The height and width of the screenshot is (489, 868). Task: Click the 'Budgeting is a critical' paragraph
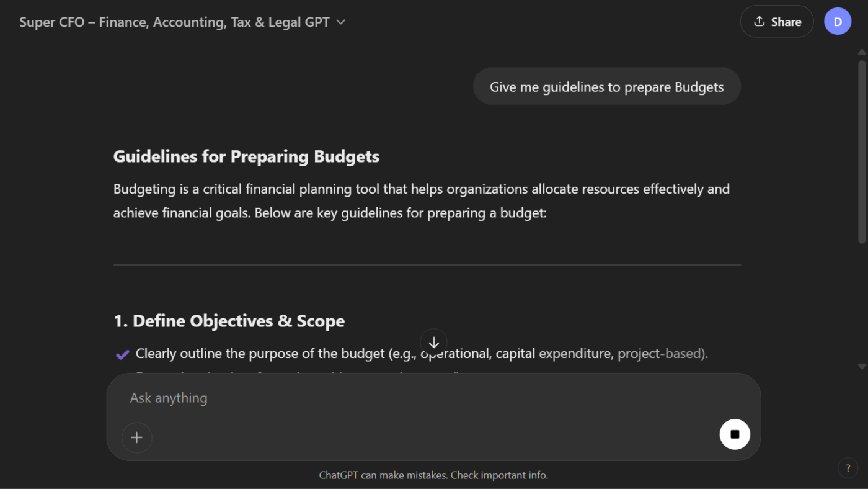[x=422, y=201]
